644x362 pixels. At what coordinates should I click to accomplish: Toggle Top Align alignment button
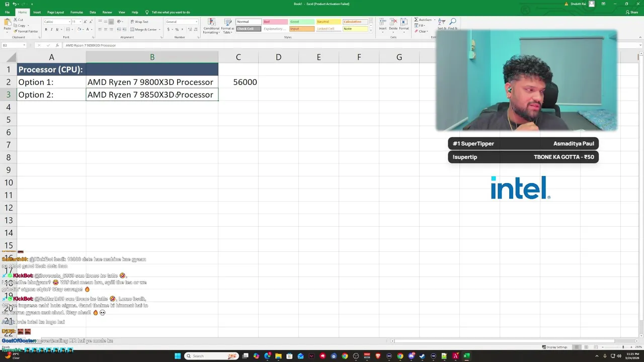tap(100, 22)
